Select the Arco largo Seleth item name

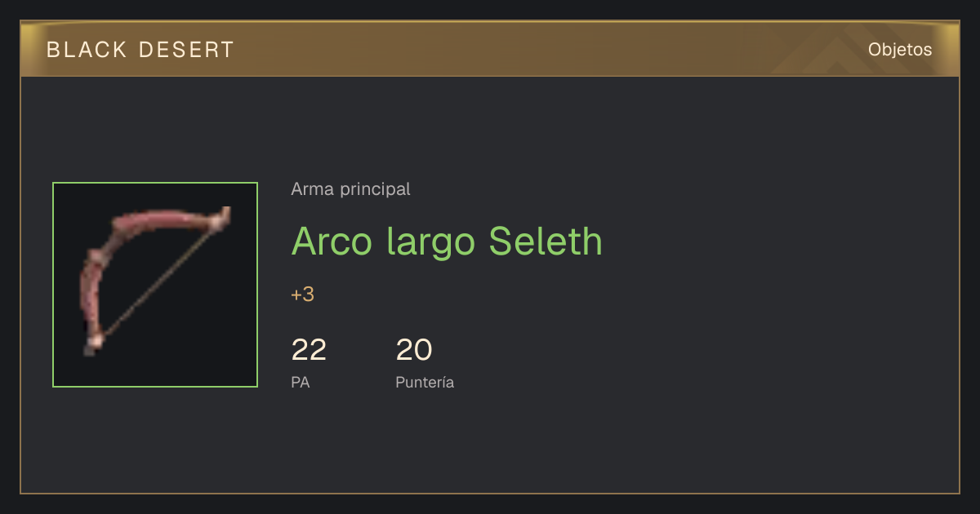point(447,241)
